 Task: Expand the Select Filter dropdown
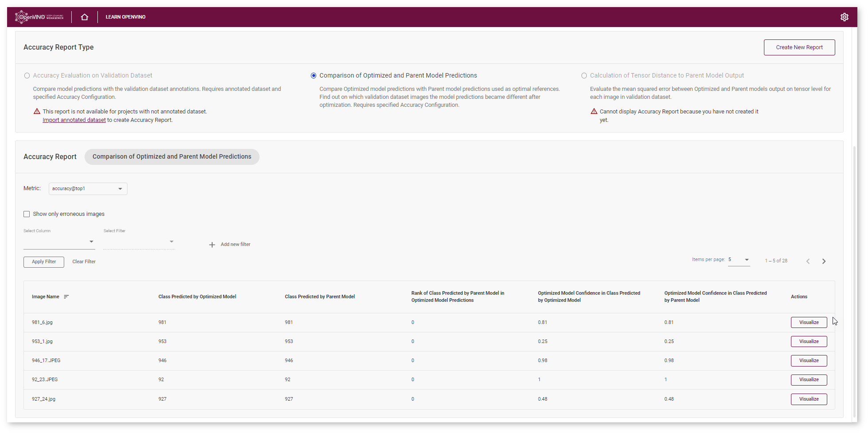139,242
